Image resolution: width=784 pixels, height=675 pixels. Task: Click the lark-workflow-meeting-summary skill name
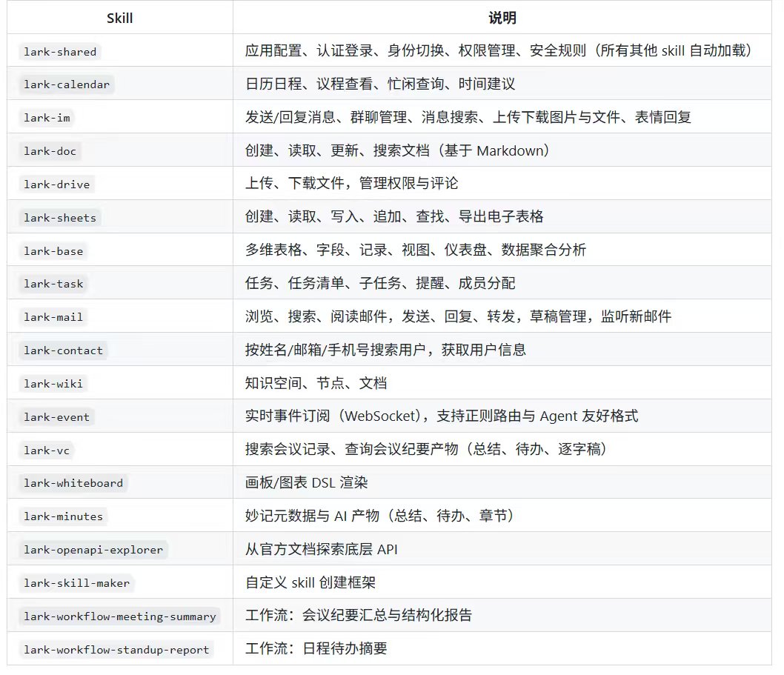point(120,616)
